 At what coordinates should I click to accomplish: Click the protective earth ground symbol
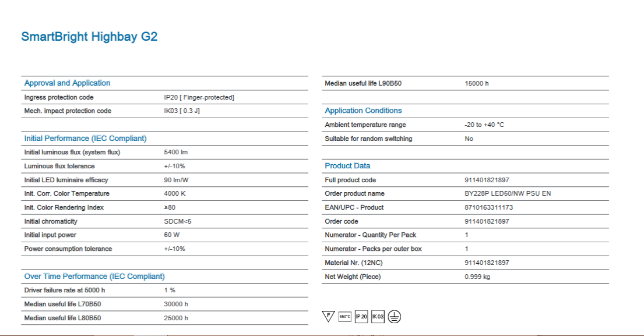pos(395,317)
